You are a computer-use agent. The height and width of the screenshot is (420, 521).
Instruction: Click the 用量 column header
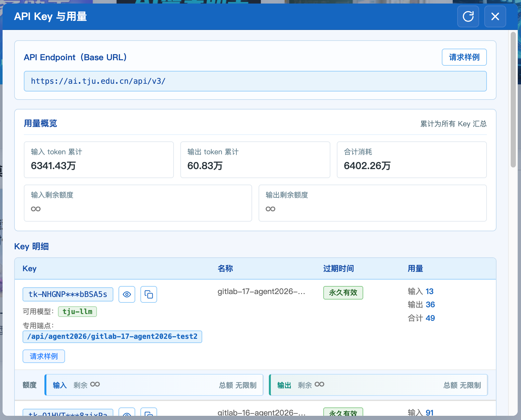415,269
